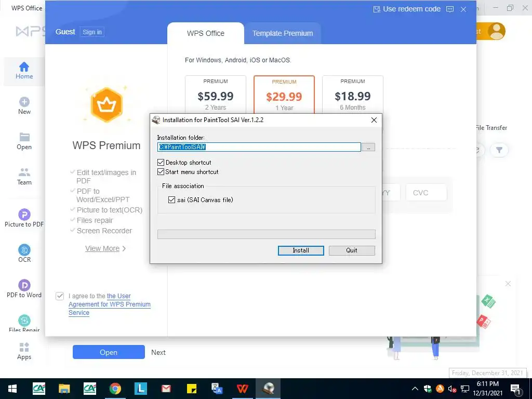Screen dimensions: 532x399
Task: Click the CVC input field
Action: click(426, 193)
